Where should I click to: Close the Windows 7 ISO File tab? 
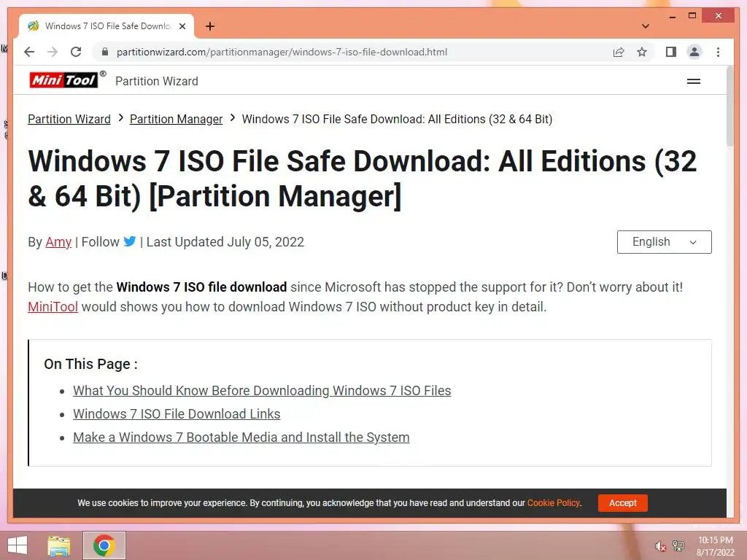(x=182, y=26)
